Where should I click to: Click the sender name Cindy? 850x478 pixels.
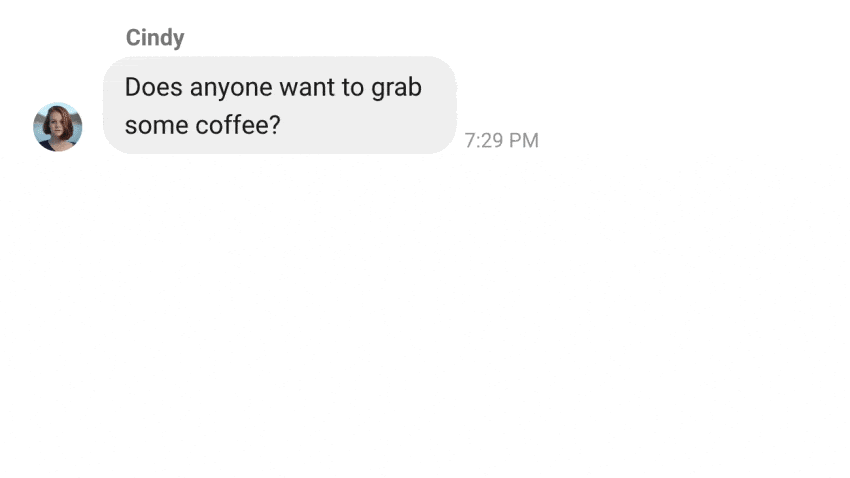155,38
